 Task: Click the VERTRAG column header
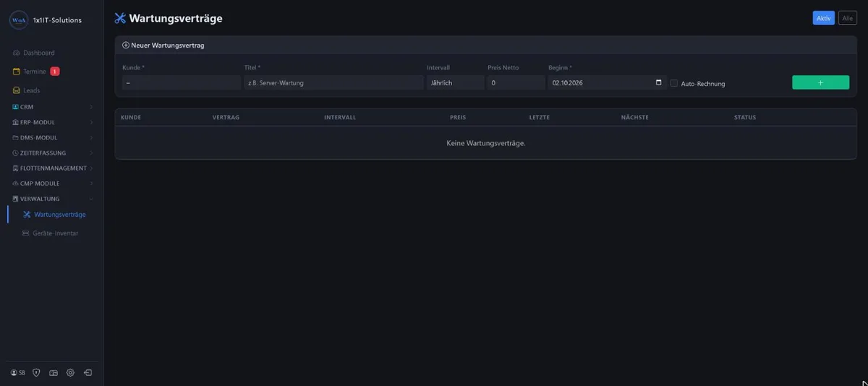click(226, 117)
